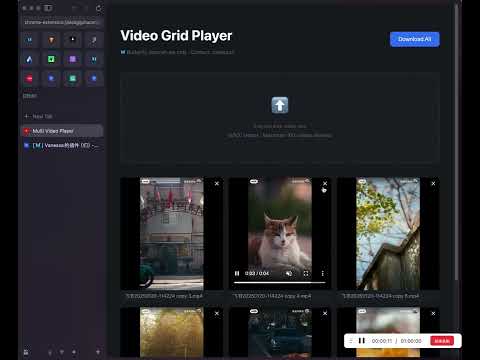The width and height of the screenshot is (480, 360).
Task: Open the teal green pinned tab icon
Action: point(72,79)
